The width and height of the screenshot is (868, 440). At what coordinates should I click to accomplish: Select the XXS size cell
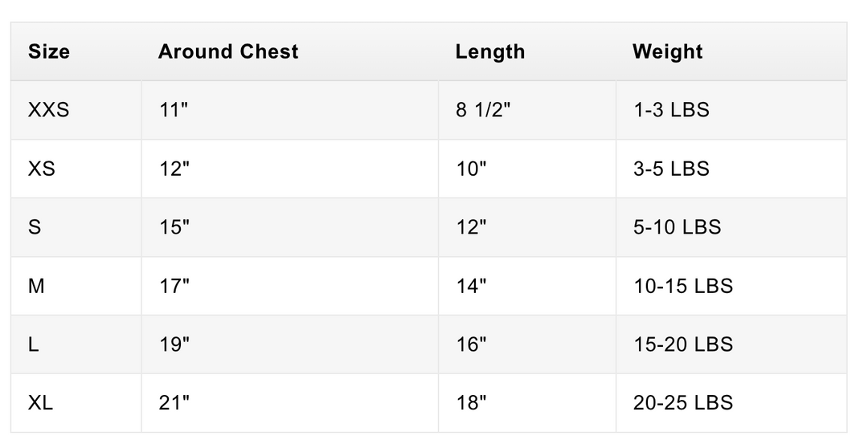pyautogui.click(x=76, y=110)
